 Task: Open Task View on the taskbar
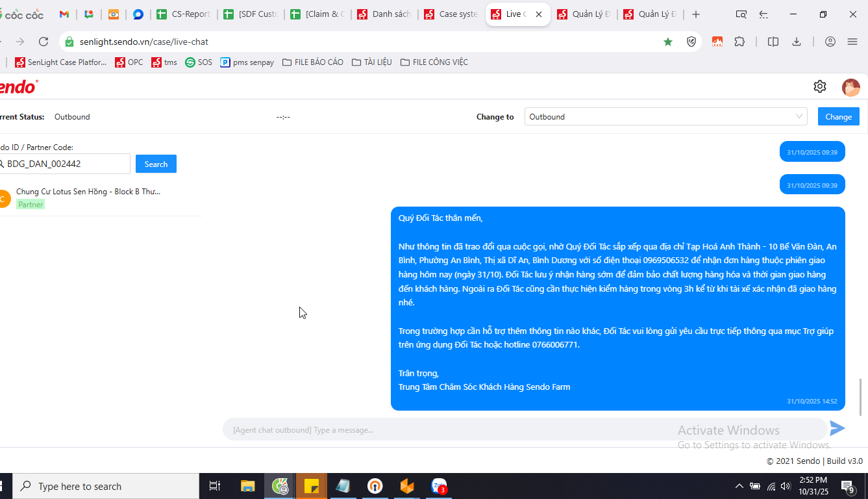215,486
